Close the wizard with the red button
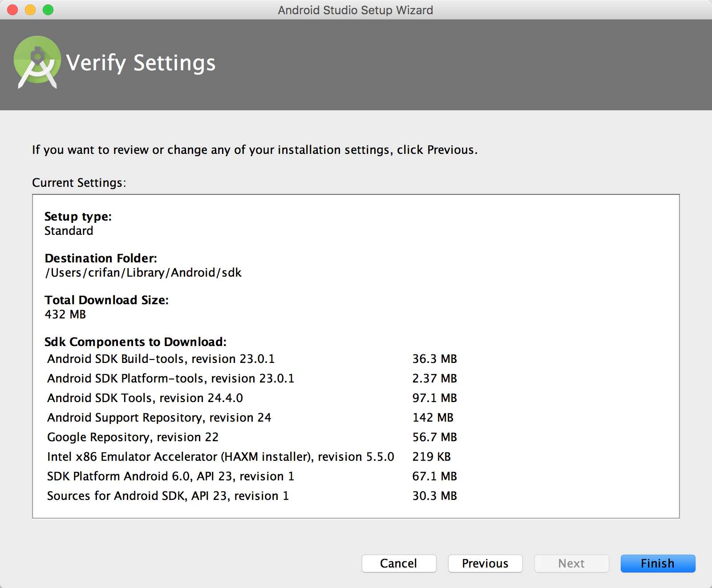The height and width of the screenshot is (588, 712). click(12, 10)
